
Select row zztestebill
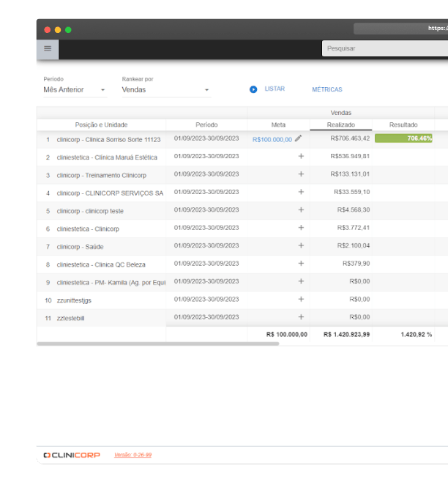[x=70, y=318]
